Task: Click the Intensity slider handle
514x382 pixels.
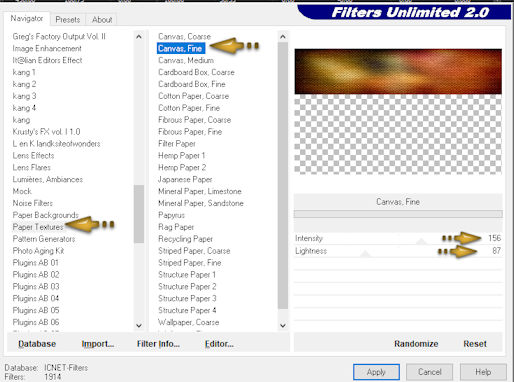Action: (x=421, y=241)
